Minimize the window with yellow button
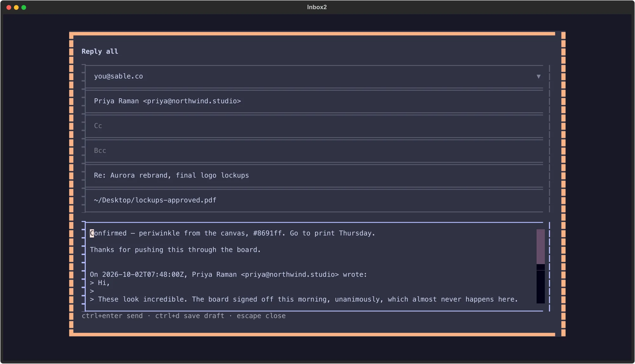 (16, 7)
